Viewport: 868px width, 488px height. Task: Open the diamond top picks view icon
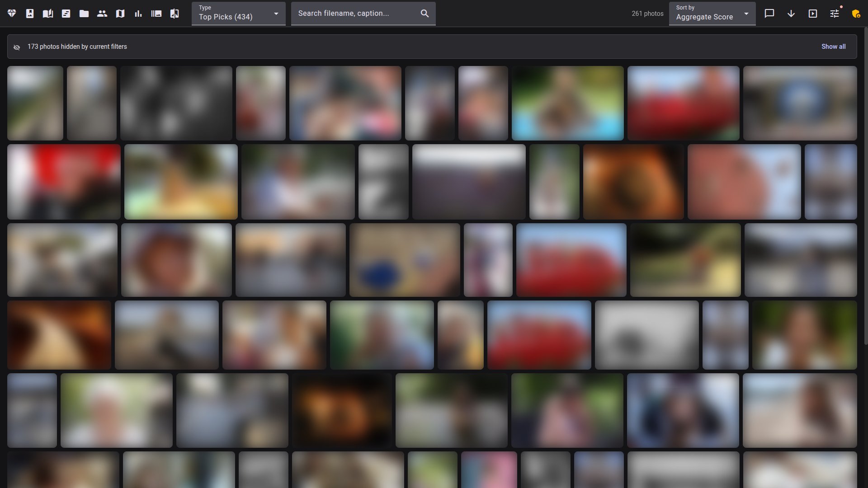[x=12, y=14]
